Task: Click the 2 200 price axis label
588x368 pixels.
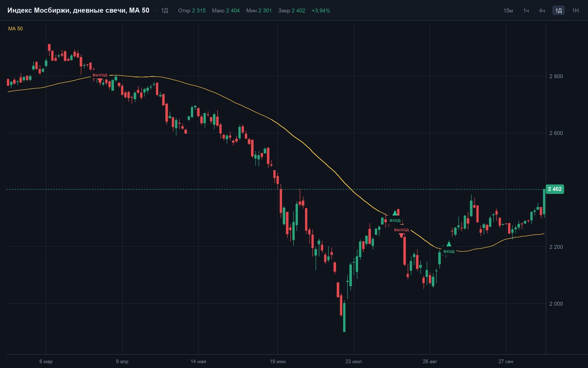Action: tap(557, 247)
